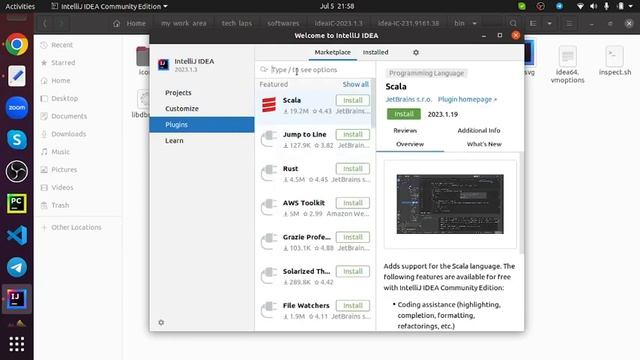640x360 pixels.
Task: Click the Files window search icon
Action: click(x=513, y=24)
